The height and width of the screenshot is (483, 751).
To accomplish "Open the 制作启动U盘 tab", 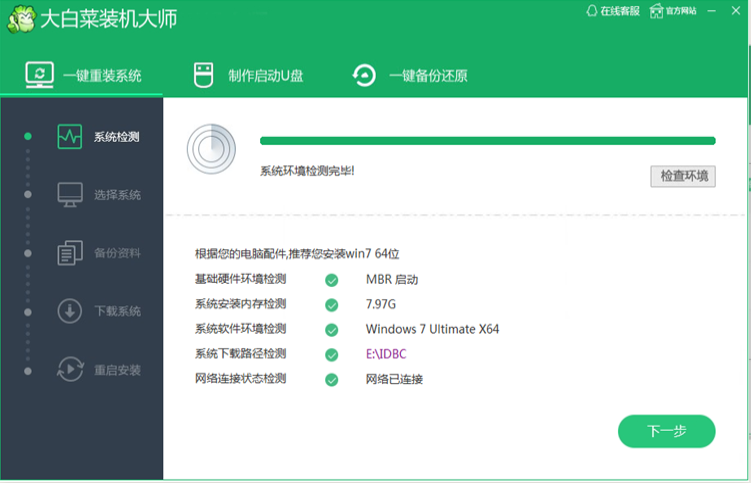I will click(x=248, y=75).
